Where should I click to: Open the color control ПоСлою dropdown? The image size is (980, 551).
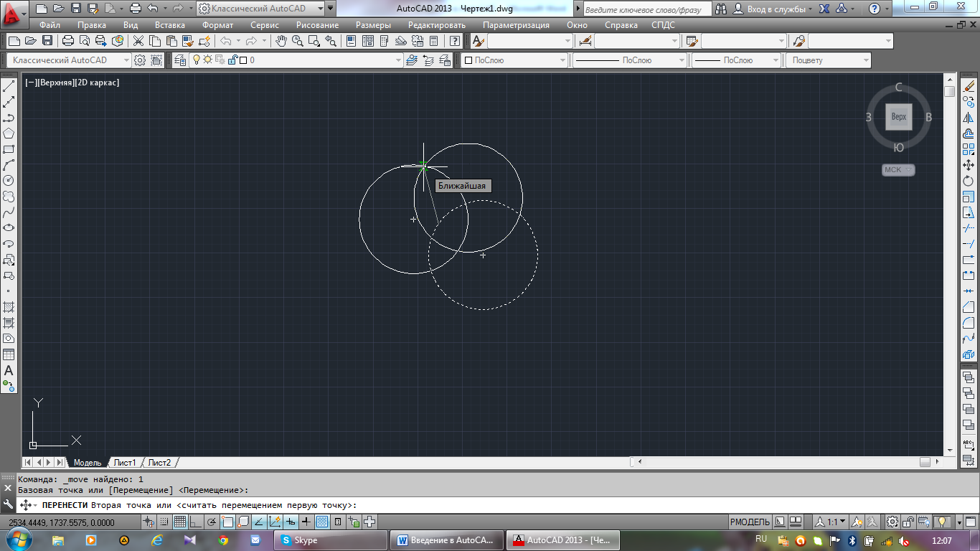tap(514, 60)
